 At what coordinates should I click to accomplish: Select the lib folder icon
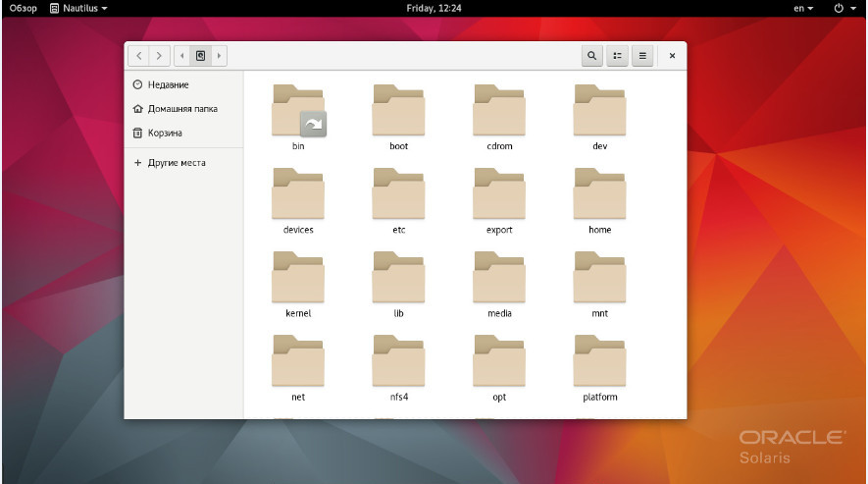click(x=398, y=278)
